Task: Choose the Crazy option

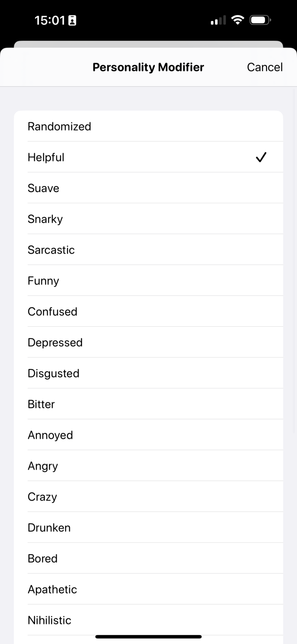Action: (x=42, y=497)
